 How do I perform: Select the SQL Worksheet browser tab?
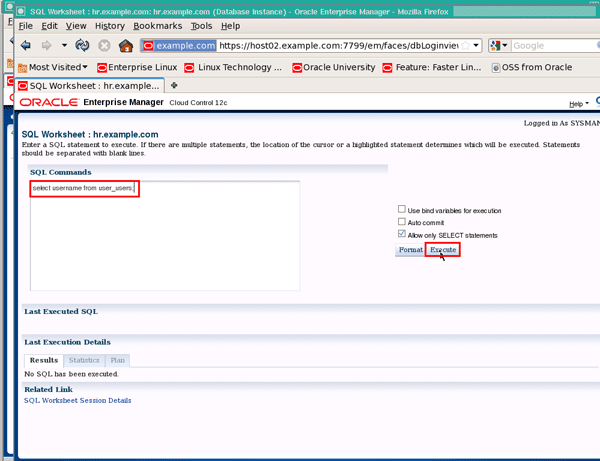[90, 86]
